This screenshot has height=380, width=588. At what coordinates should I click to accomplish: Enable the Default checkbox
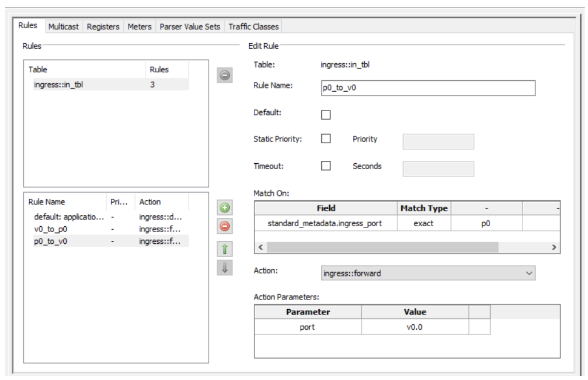[326, 115]
